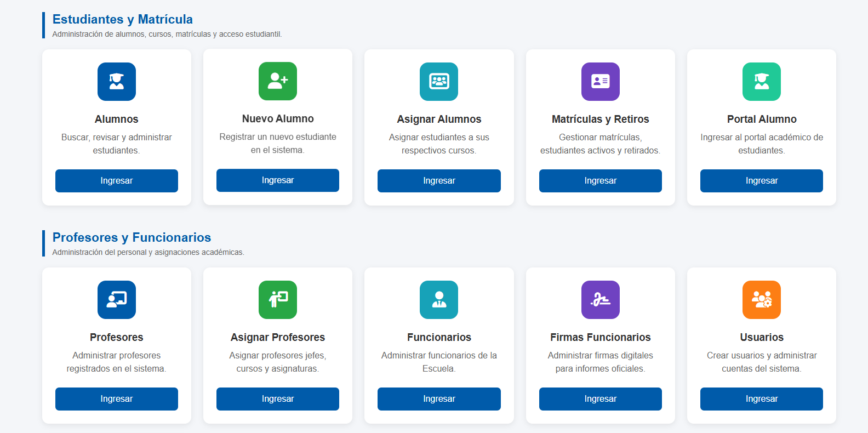This screenshot has height=433, width=868.
Task: Launch Portal Alumno using Ingresar
Action: point(762,181)
